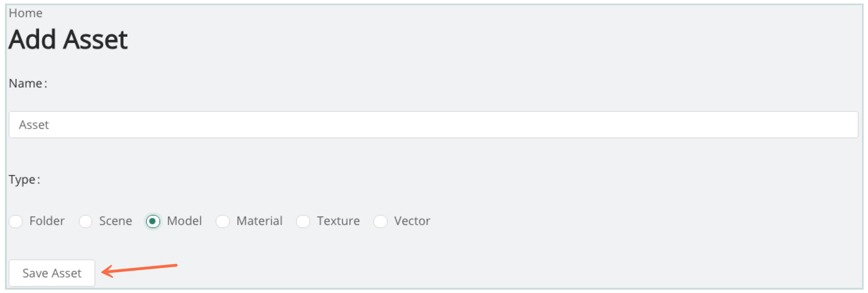Choose the Scene radio circle
Image resolution: width=868 pixels, height=293 pixels.
[86, 222]
